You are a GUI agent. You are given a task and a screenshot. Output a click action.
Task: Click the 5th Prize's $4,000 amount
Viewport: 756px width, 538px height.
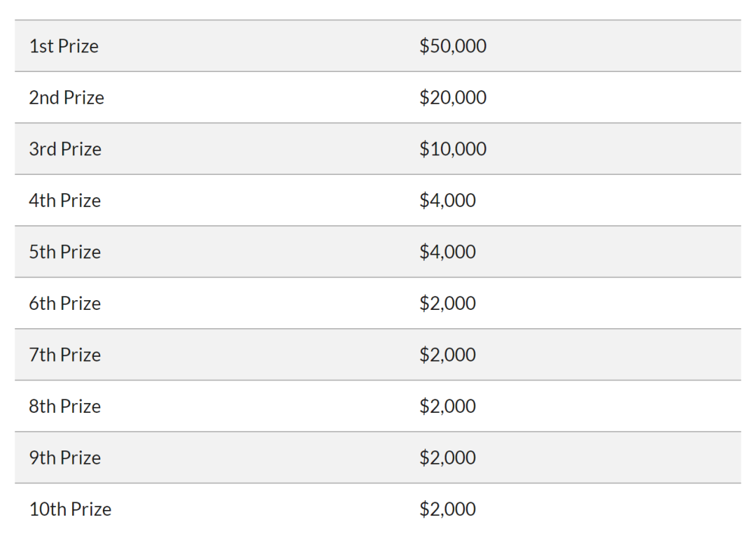pos(447,252)
